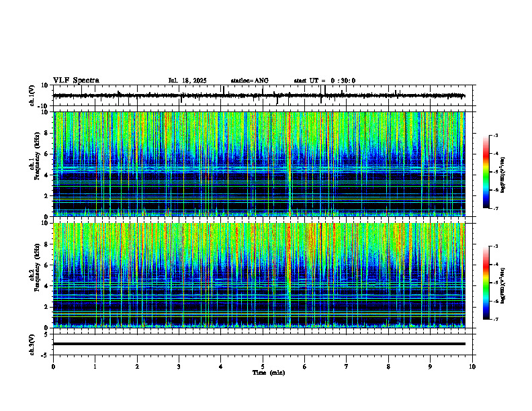
Task: Click the ch.3(V) axis label
Action: (x=32, y=345)
